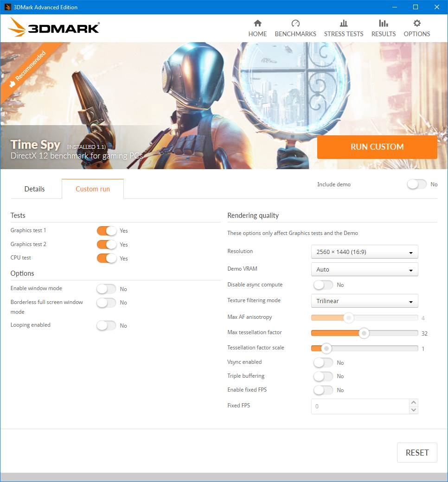Close the 3DMark window
The image size is (448, 482).
[x=436, y=7]
